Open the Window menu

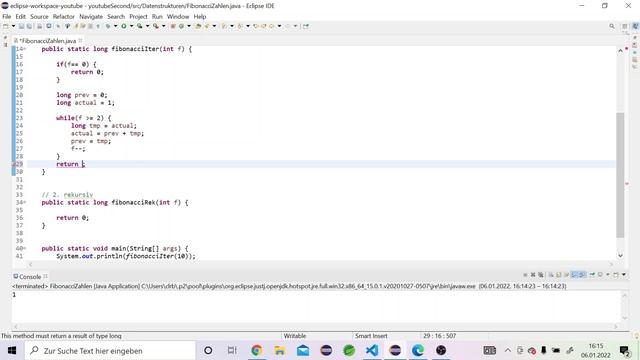[x=178, y=16]
